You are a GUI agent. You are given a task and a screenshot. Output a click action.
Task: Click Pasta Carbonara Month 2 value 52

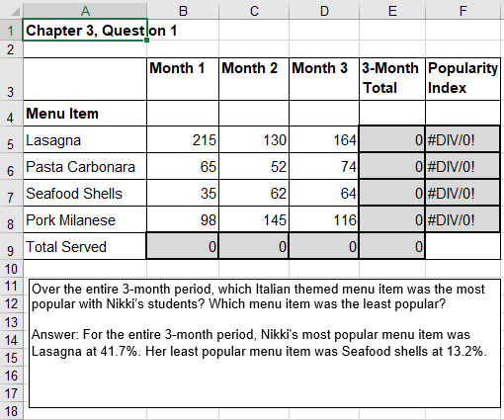tap(254, 166)
